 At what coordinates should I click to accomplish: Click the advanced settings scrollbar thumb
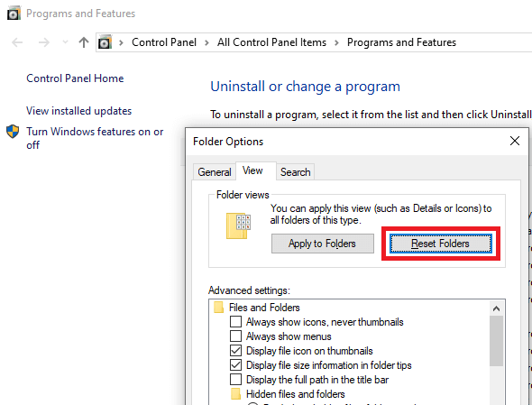click(x=496, y=341)
